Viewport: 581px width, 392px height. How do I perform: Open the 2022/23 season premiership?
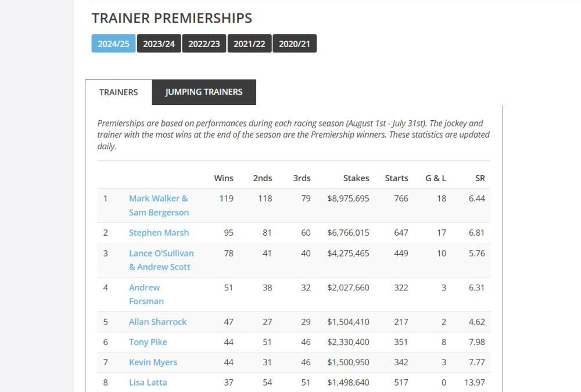tap(205, 44)
